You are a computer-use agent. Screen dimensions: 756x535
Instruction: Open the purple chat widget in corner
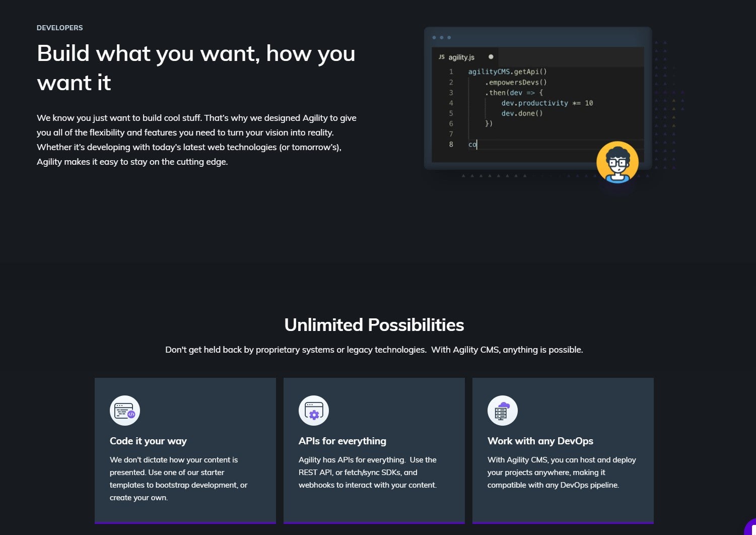click(x=750, y=527)
